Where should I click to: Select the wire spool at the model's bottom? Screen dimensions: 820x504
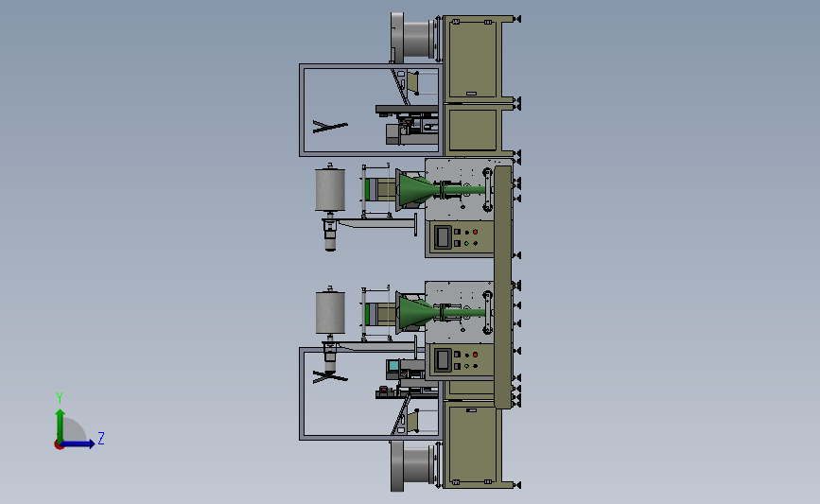(413, 465)
